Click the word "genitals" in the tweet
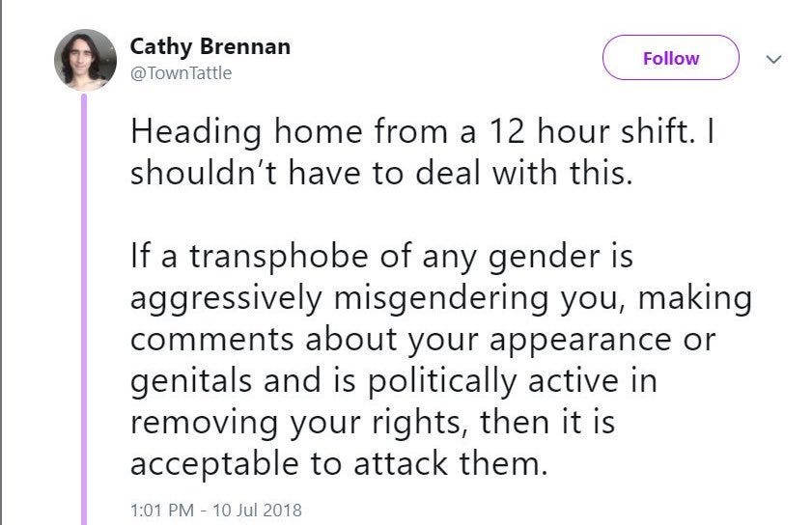Image resolution: width=812 pixels, height=525 pixels. coord(187,382)
